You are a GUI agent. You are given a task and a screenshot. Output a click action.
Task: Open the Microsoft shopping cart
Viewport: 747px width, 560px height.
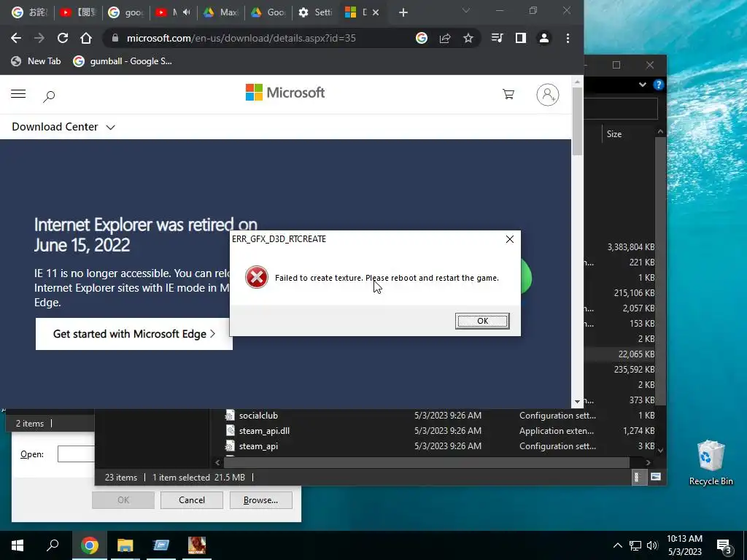click(508, 94)
